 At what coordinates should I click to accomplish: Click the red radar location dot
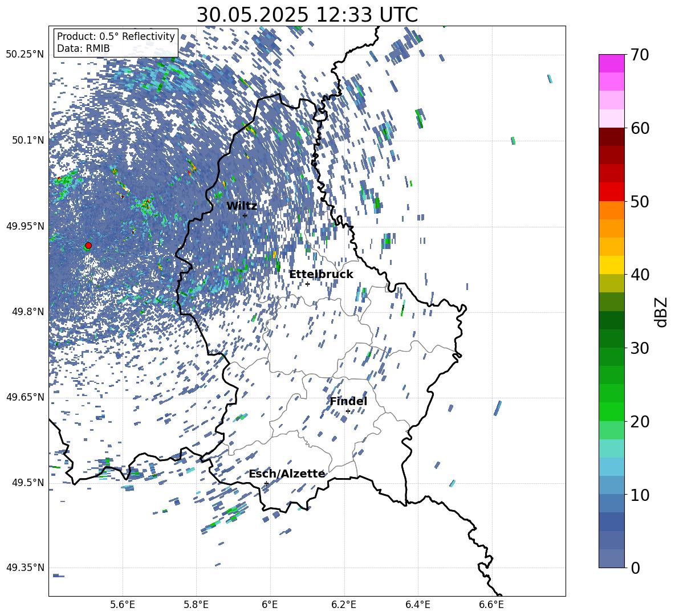pyautogui.click(x=88, y=246)
